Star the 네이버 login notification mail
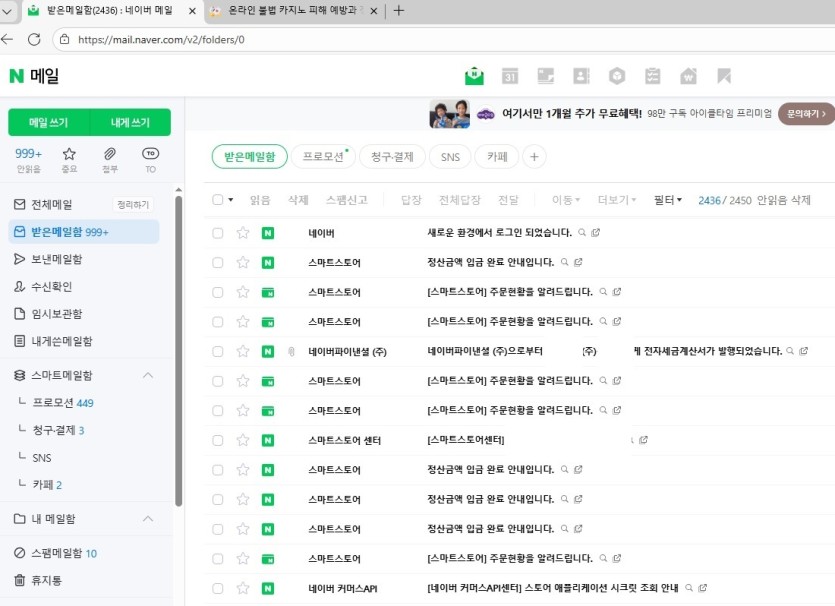This screenshot has width=835, height=606. (243, 233)
